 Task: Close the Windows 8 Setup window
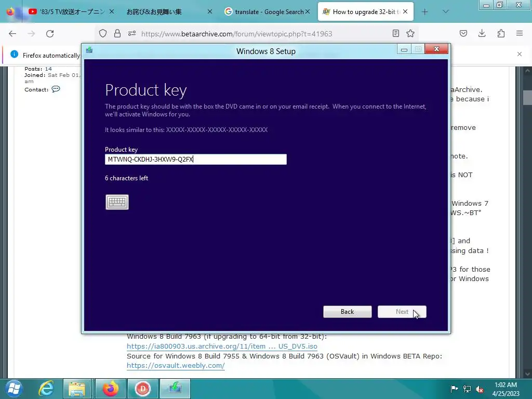[x=436, y=49]
